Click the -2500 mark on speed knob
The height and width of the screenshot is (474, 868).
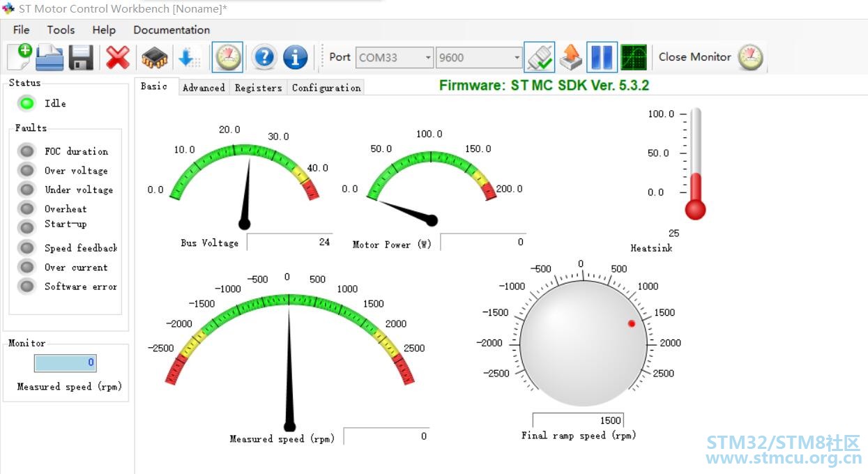pos(496,374)
